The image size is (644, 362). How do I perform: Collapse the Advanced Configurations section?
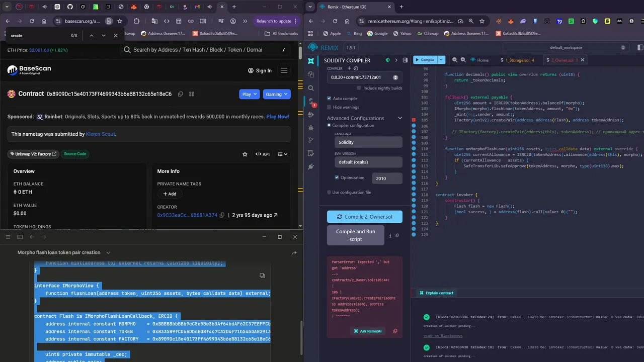tap(400, 118)
